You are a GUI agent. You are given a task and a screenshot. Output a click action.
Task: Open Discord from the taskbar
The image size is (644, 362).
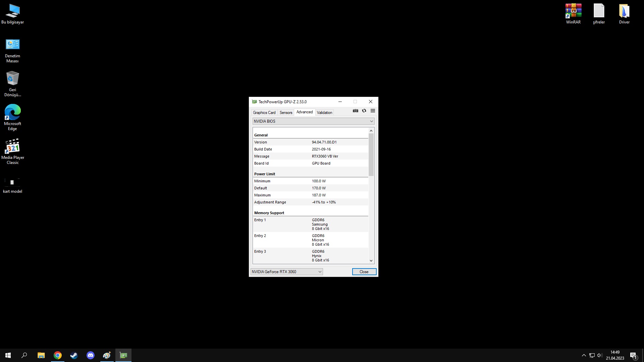click(91, 355)
